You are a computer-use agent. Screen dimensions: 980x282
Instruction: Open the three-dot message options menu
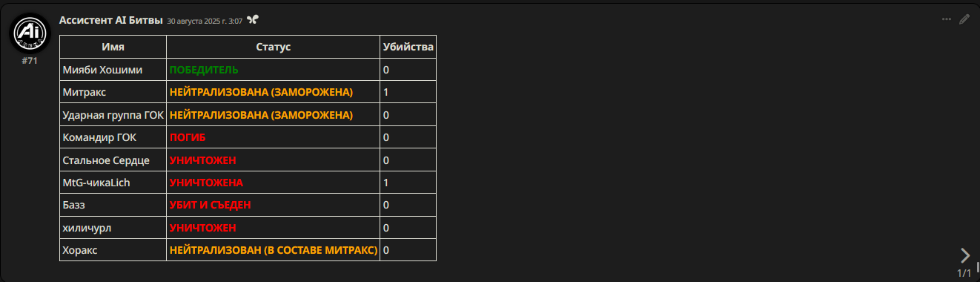coord(947,19)
